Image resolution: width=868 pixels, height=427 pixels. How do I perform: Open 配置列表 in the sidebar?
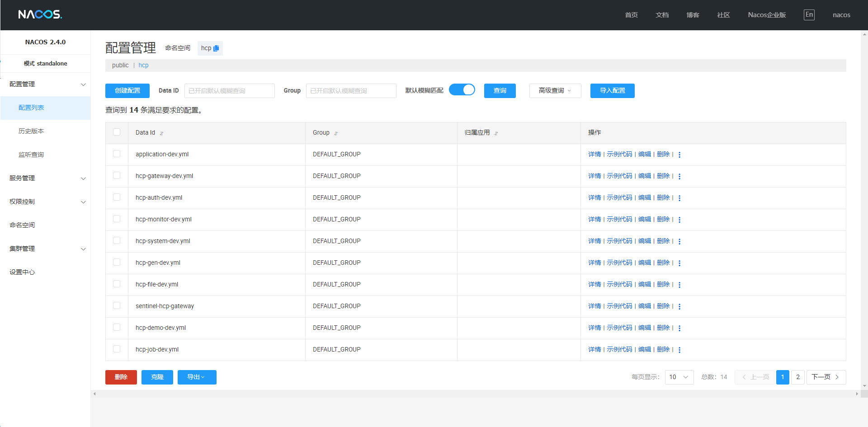(x=45, y=108)
